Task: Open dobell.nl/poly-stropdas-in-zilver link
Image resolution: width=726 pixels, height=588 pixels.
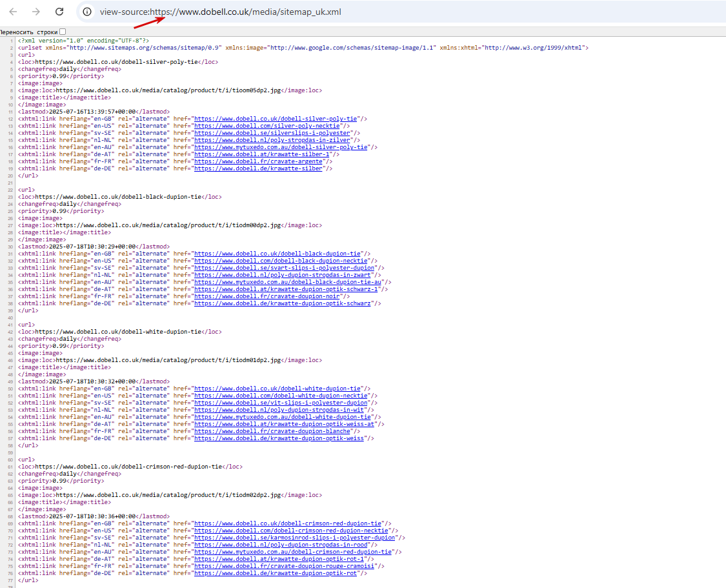Action: [272, 140]
